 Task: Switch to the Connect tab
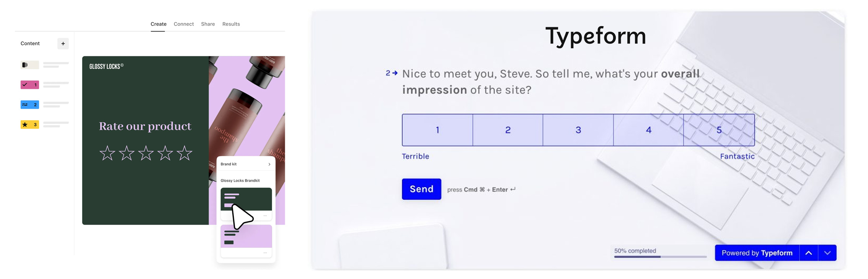(184, 24)
